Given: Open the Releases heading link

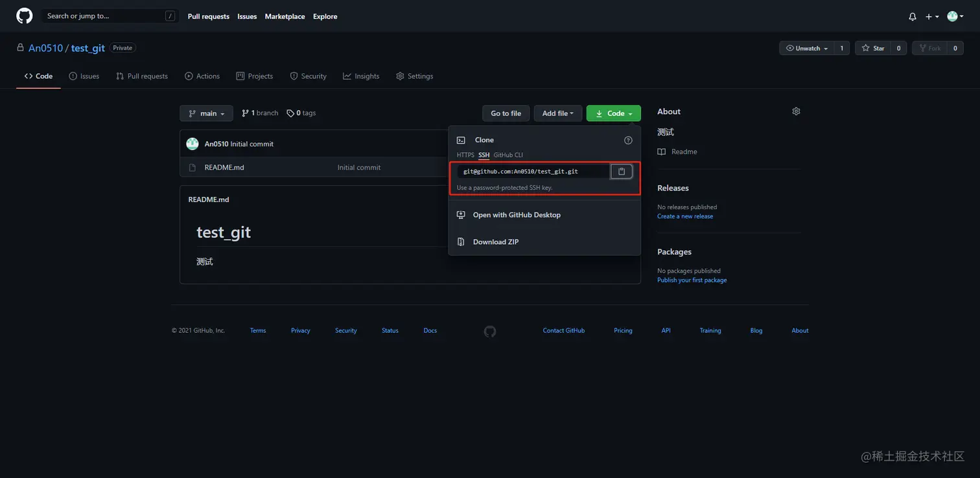Looking at the screenshot, I should coord(673,188).
